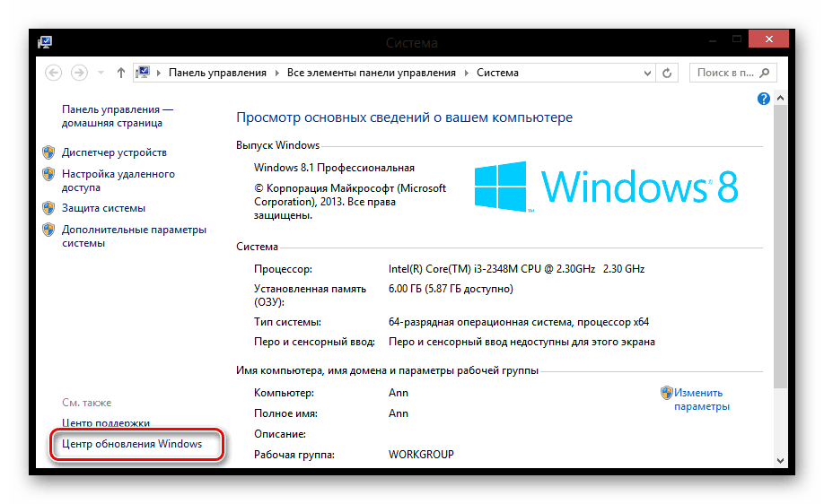Screen dimensions: 824x504
Task: Open address bar history dropdown
Action: coord(647,73)
